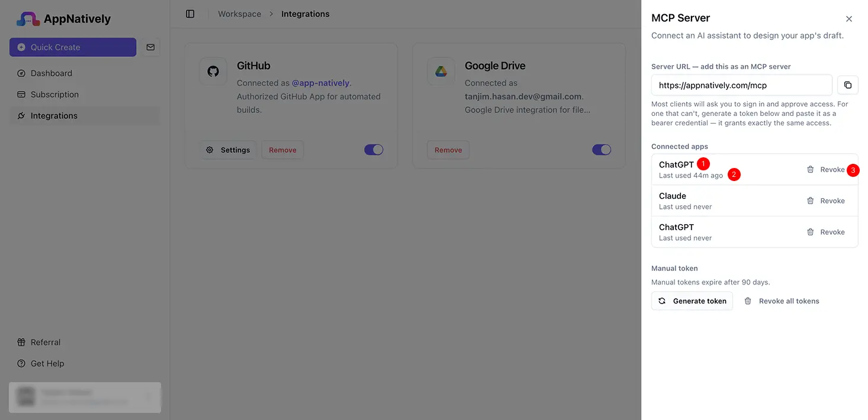Remove the GitHub integration

(x=282, y=150)
